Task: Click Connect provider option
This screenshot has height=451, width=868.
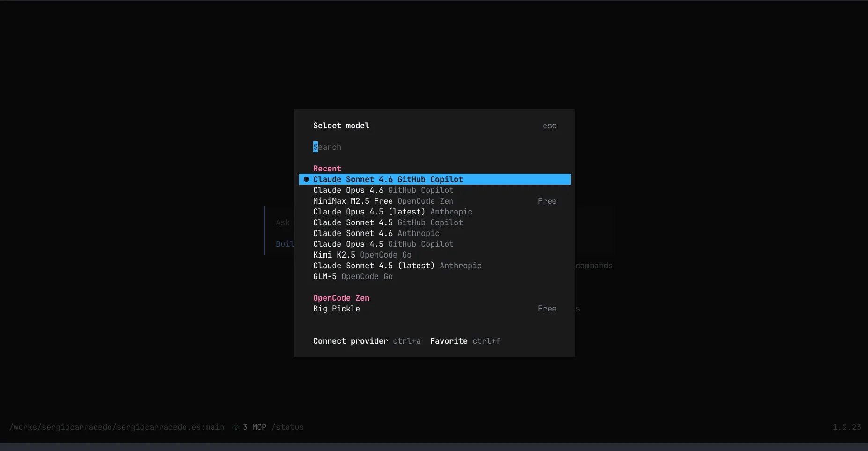Action: [x=350, y=341]
